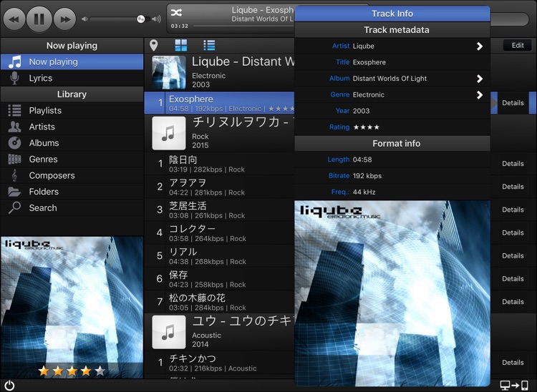Click the Folders icon
Image resolution: width=537 pixels, height=392 pixels.
click(14, 192)
